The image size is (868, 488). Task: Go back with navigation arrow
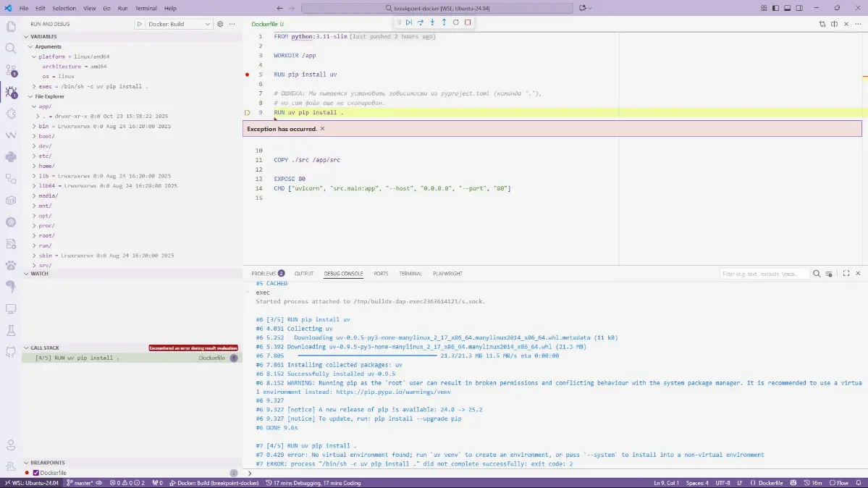coord(279,8)
